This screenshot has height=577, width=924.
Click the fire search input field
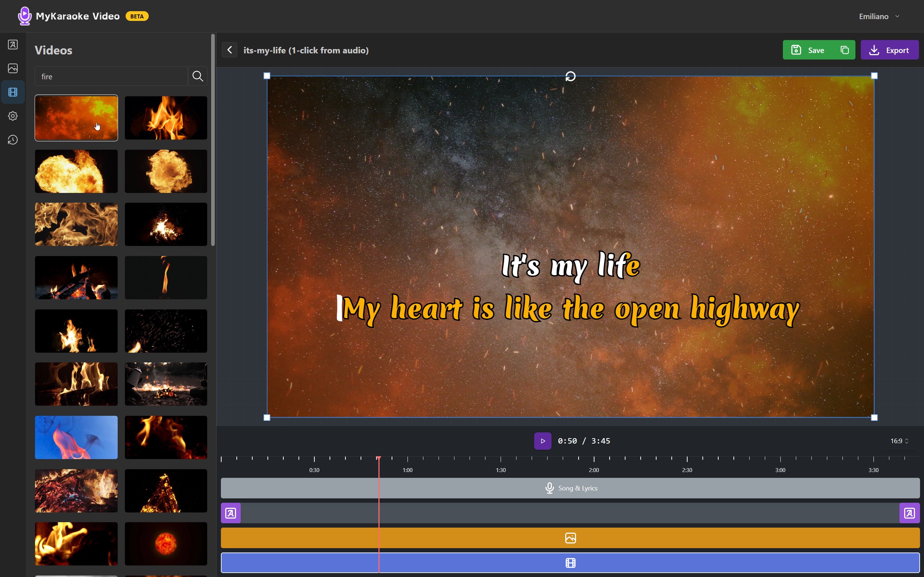(x=111, y=76)
